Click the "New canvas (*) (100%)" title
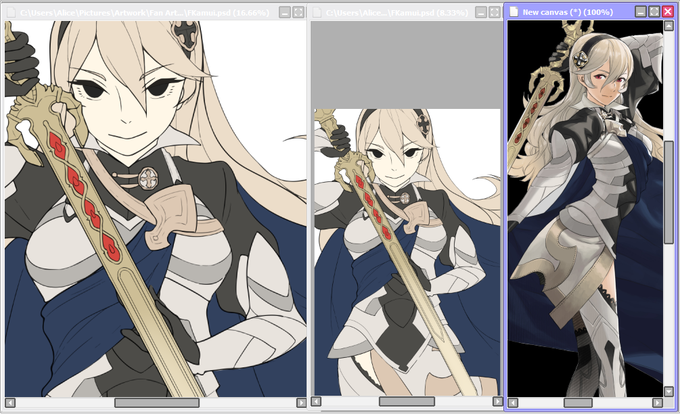This screenshot has height=414, width=680. 568,12
